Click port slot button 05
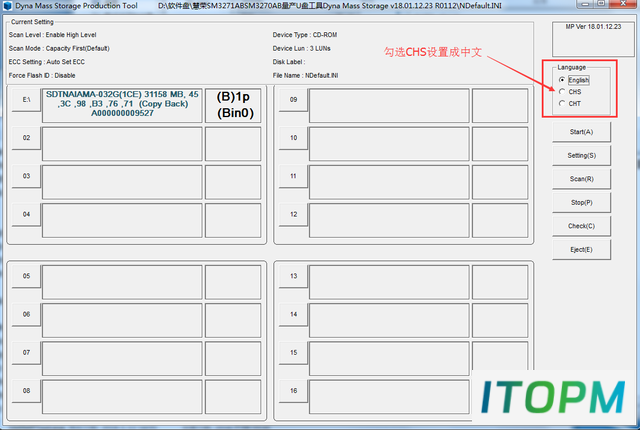The height and width of the screenshot is (430, 640). point(27,276)
